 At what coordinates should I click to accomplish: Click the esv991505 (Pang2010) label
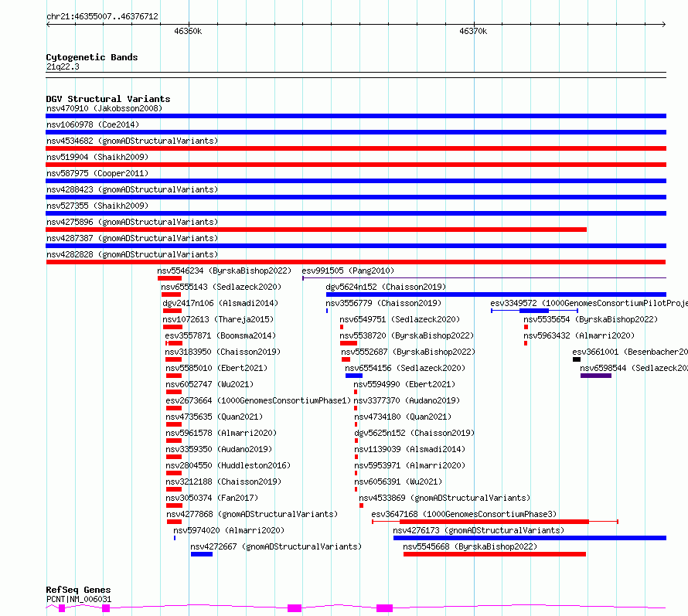point(348,271)
